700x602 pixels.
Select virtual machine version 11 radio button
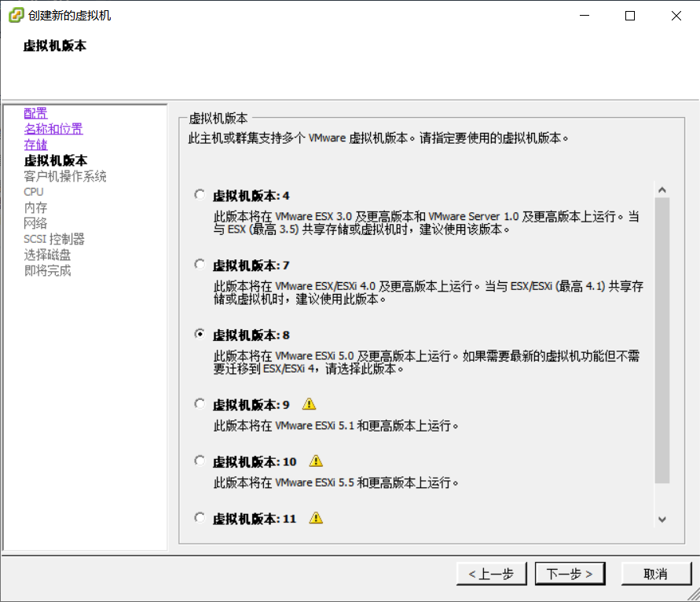pyautogui.click(x=200, y=518)
